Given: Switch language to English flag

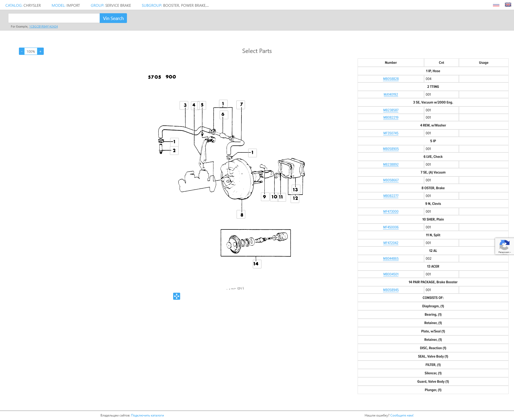Looking at the screenshot, I should [508, 5].
